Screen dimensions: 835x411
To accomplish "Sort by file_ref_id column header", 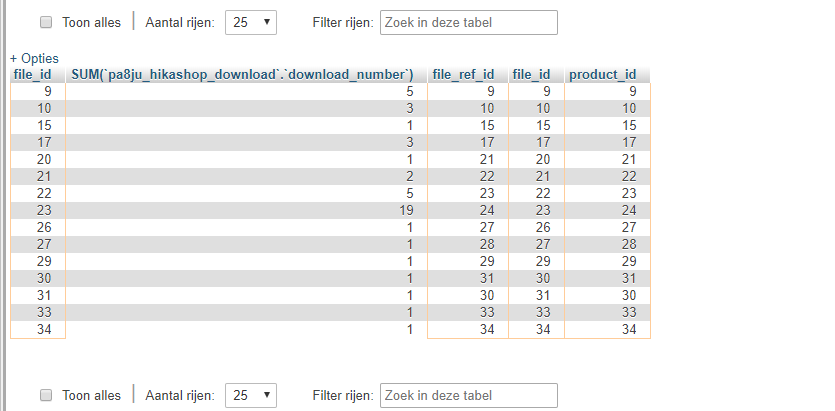I will [463, 75].
